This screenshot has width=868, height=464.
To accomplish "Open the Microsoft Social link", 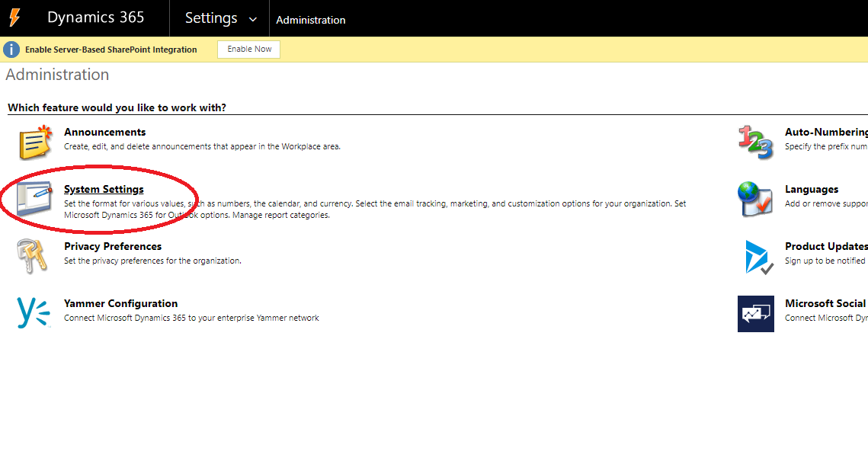I will coord(825,303).
